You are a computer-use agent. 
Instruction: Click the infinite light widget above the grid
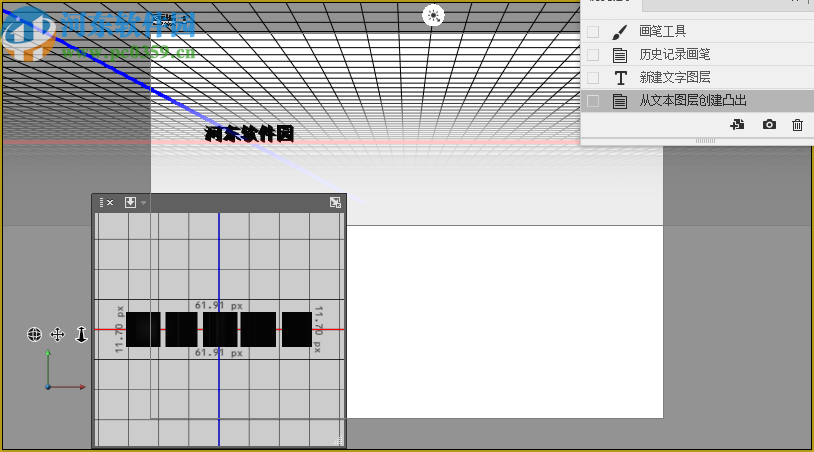click(x=433, y=16)
